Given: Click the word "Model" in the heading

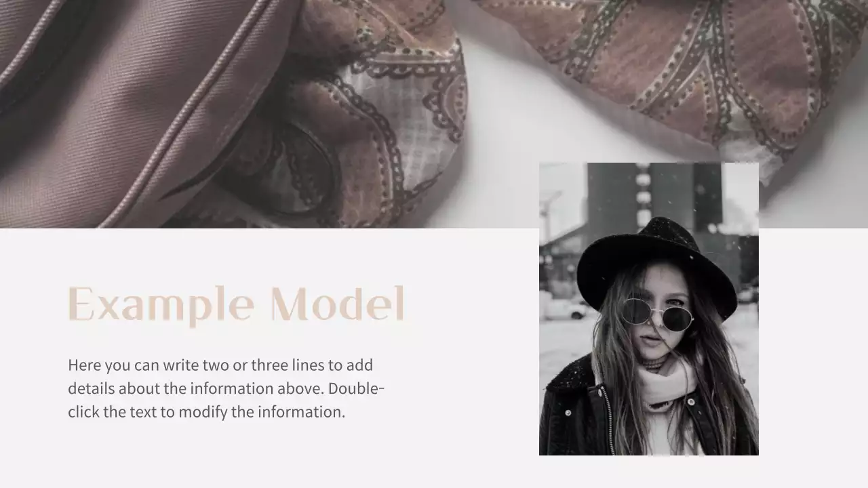Looking at the screenshot, I should point(338,303).
